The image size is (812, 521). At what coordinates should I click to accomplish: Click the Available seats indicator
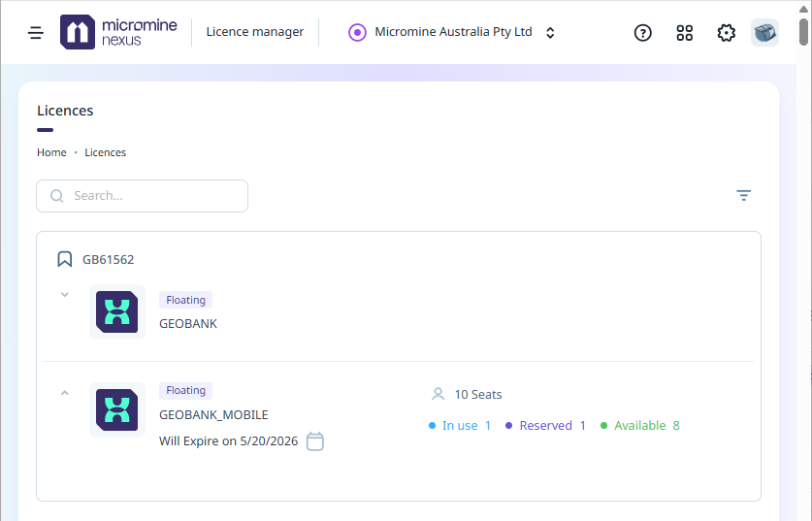pyautogui.click(x=640, y=425)
